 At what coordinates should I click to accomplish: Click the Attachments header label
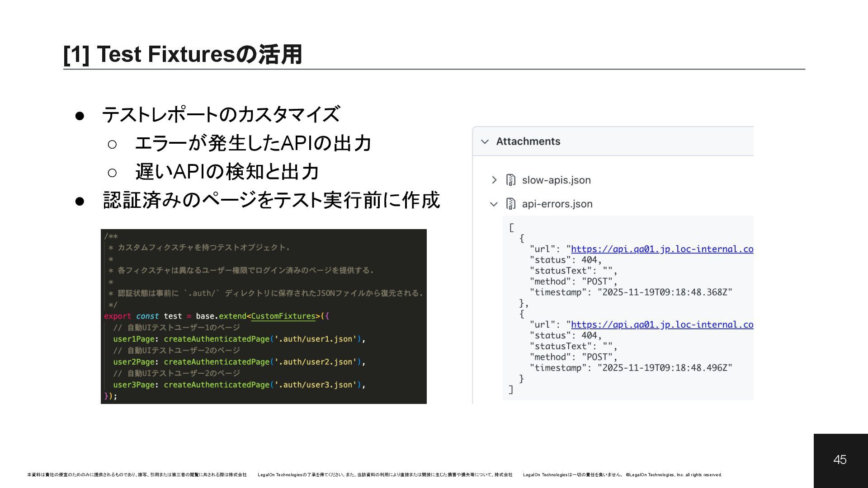pos(528,141)
